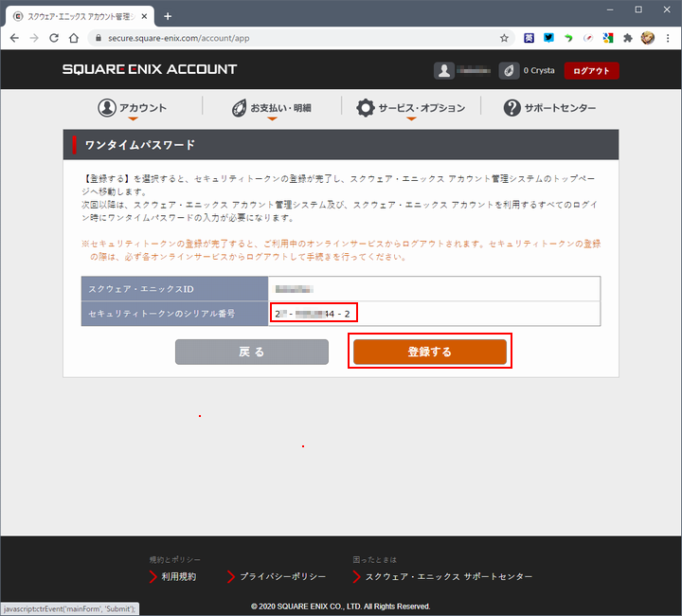This screenshot has height=616, width=682.
Task: Click the 戻る button
Action: point(252,352)
